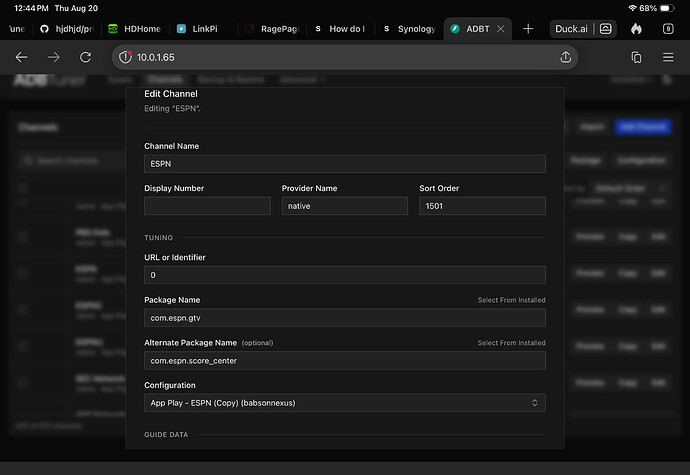The width and height of the screenshot is (690, 475).
Task: Open the Configuration dropdown App Play - ESPN
Action: (x=345, y=403)
